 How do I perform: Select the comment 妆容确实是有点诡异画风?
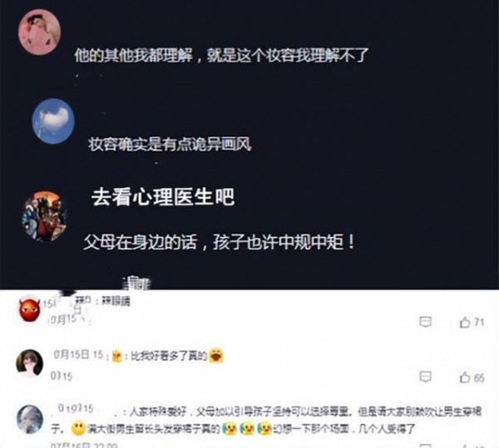tap(170, 145)
